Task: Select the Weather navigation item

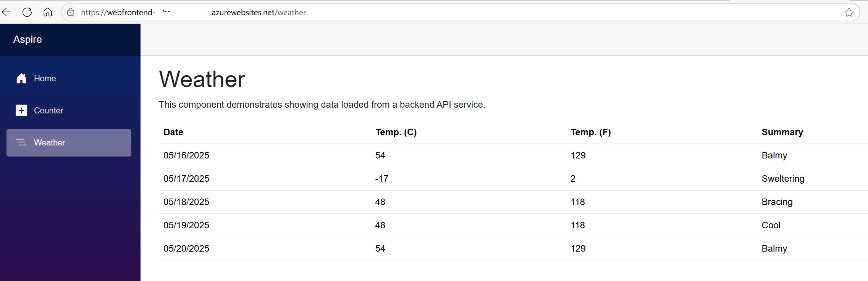Action: click(50, 142)
